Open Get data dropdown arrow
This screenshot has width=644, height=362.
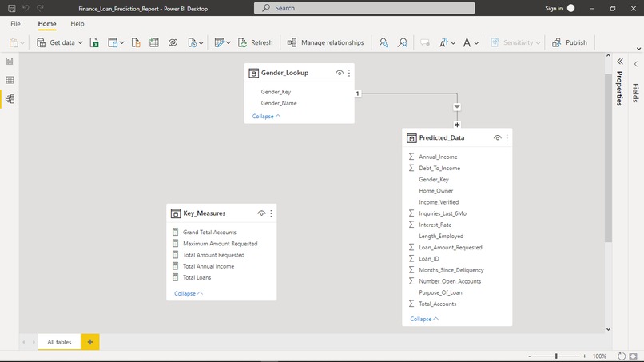pos(81,42)
